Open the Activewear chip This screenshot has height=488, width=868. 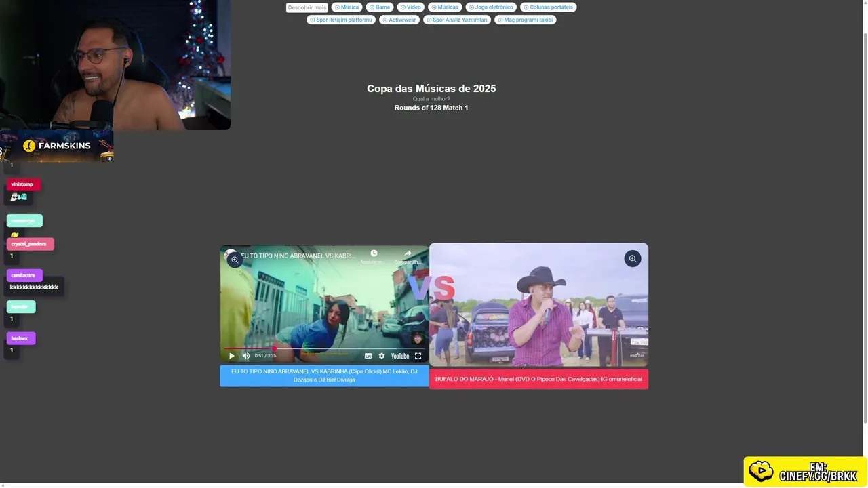click(399, 20)
